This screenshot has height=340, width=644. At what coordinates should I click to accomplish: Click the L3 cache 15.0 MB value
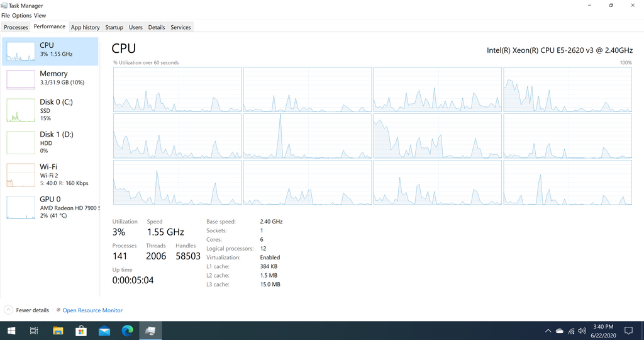[270, 284]
